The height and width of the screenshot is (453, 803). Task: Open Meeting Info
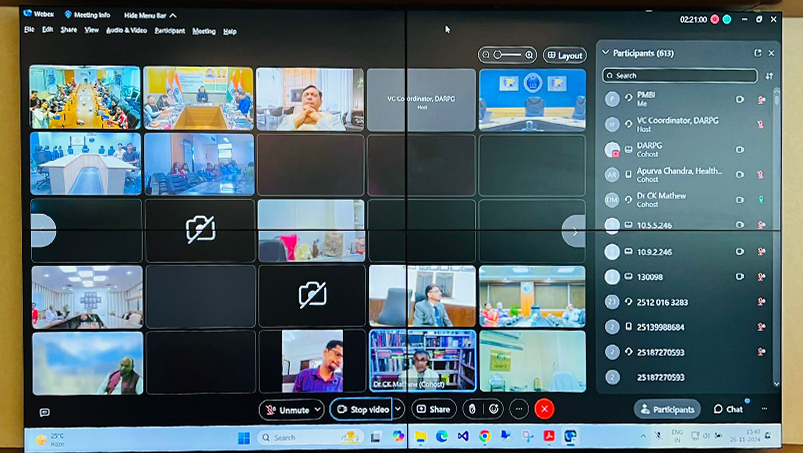(87, 15)
